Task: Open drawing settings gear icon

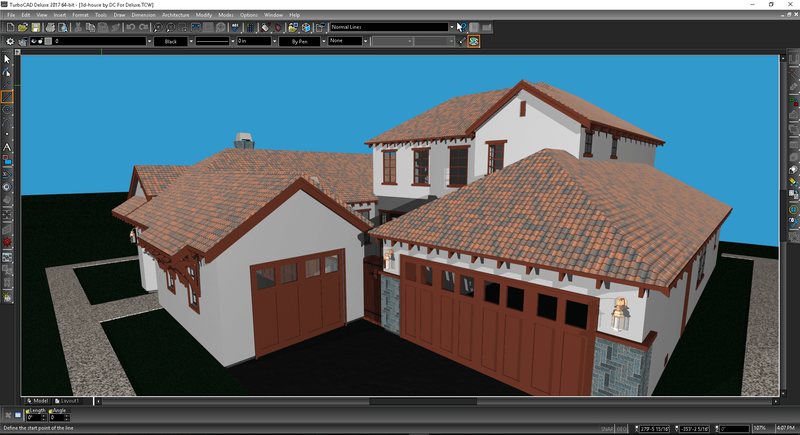Action: pos(10,41)
